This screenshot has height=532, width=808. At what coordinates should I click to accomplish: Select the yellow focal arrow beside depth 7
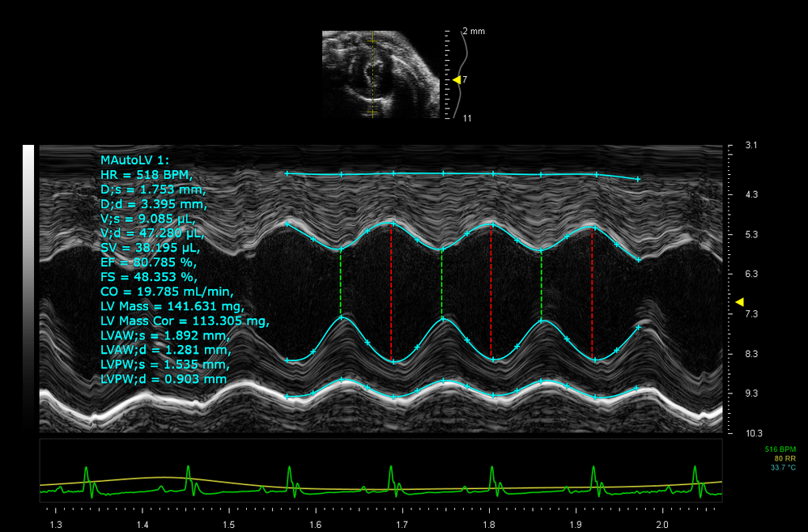pyautogui.click(x=457, y=79)
